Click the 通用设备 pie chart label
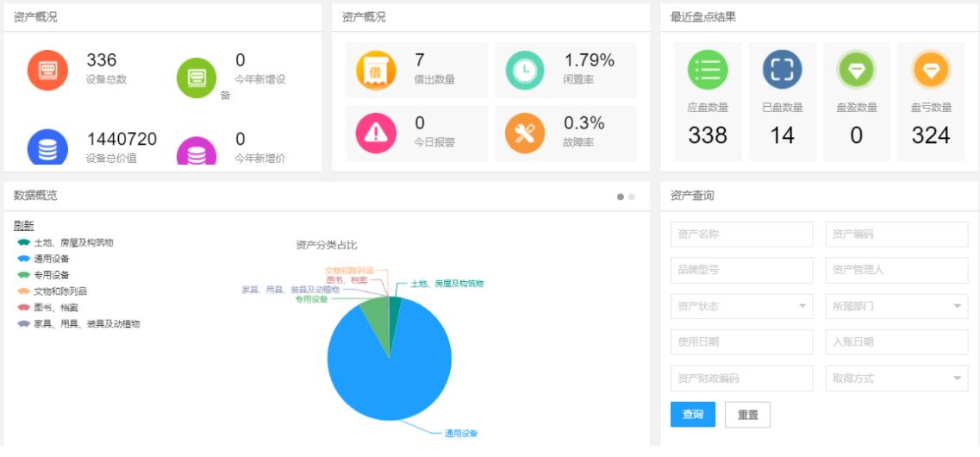 (461, 433)
